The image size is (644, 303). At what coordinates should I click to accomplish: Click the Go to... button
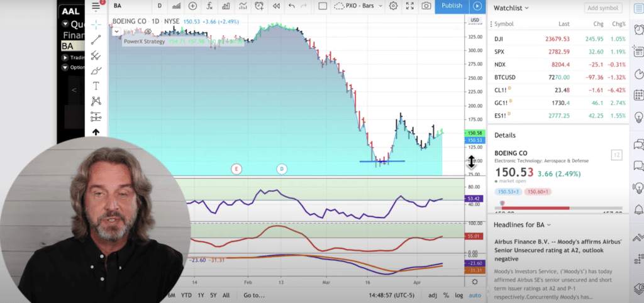[254, 295]
